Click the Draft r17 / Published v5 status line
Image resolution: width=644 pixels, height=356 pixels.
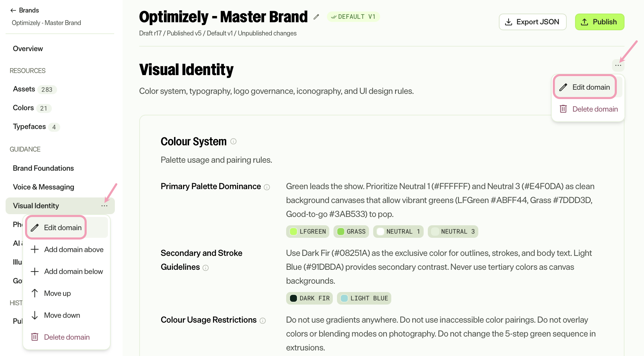218,33
